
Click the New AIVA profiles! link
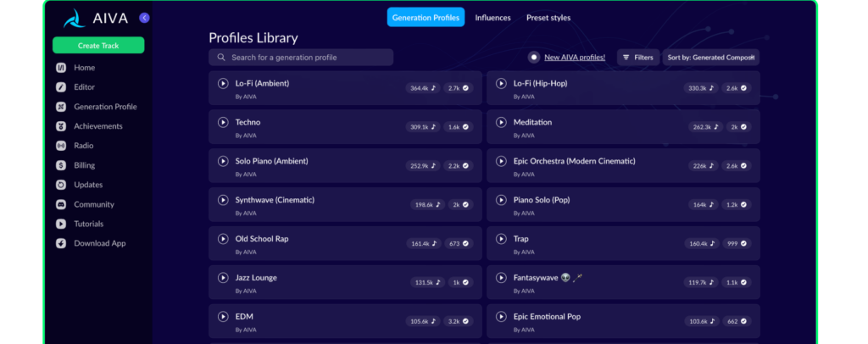coord(575,58)
